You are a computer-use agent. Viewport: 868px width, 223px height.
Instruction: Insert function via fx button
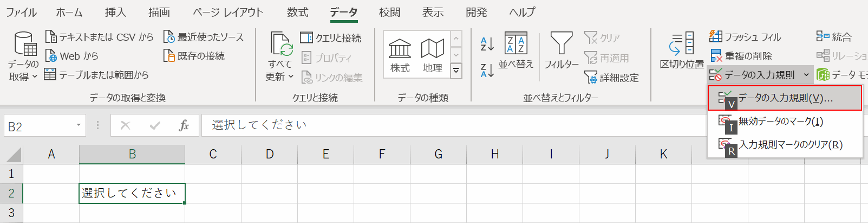pyautogui.click(x=184, y=125)
